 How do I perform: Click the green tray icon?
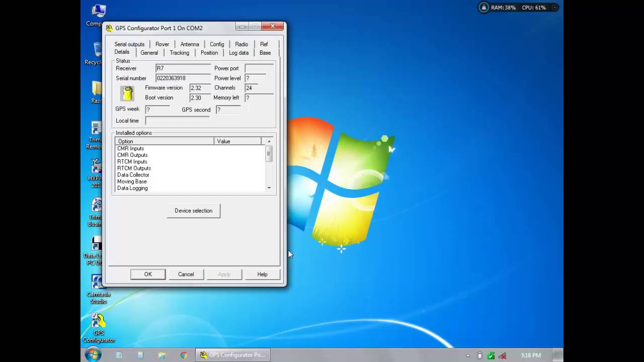point(491,355)
